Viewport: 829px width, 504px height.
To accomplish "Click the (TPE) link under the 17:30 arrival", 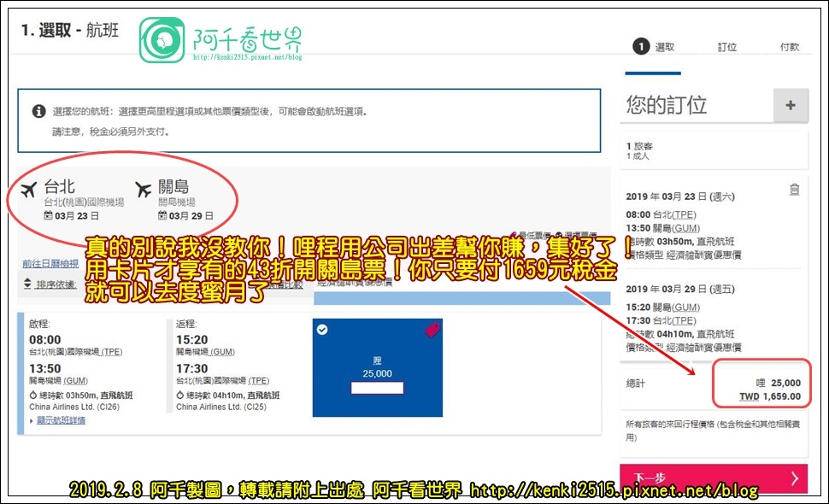I will [259, 381].
